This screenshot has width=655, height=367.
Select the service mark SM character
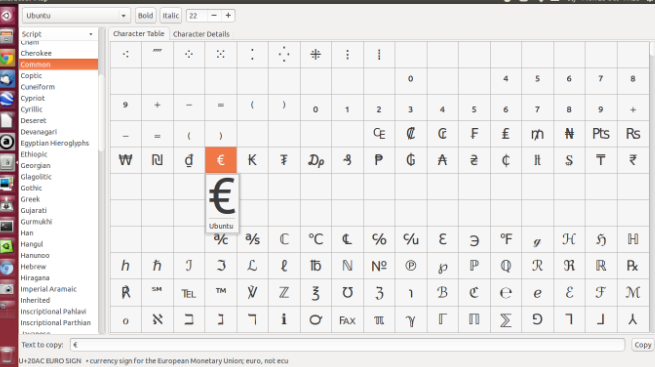pyautogui.click(x=157, y=292)
